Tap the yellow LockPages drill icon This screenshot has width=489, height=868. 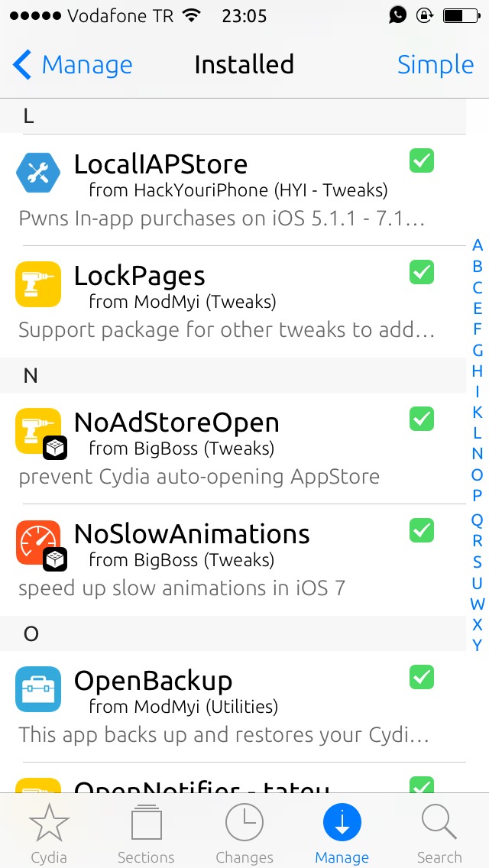pos(38,284)
